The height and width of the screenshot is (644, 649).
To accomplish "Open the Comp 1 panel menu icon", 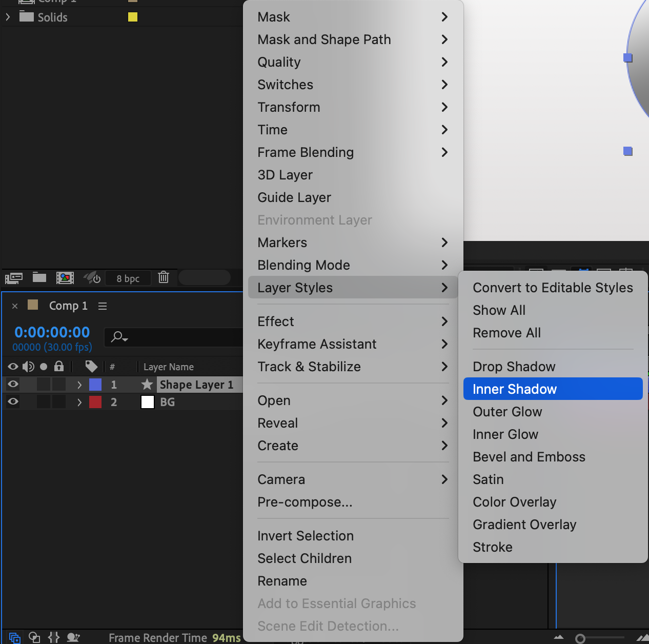I will pos(103,306).
